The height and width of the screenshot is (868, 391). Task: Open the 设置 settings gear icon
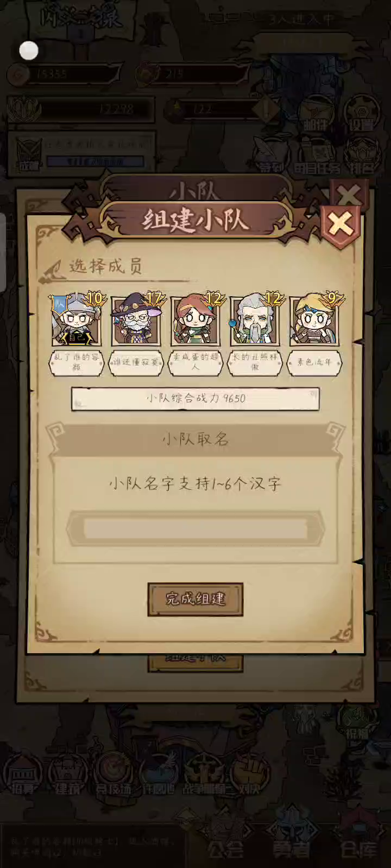click(361, 113)
